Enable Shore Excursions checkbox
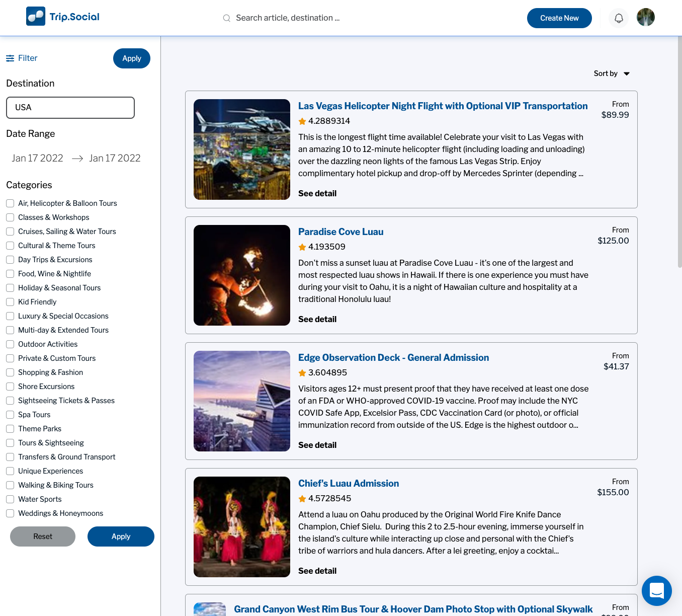 click(10, 387)
